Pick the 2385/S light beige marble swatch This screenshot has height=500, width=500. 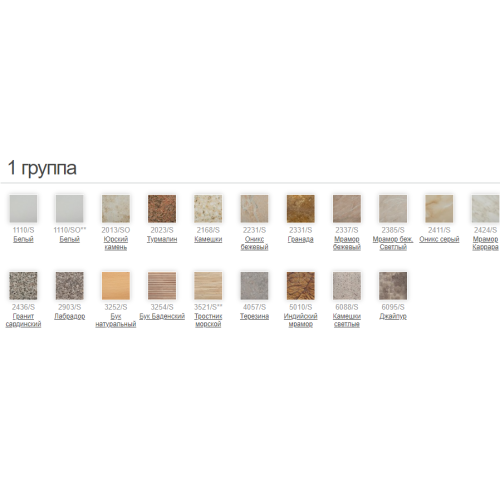[x=393, y=209]
